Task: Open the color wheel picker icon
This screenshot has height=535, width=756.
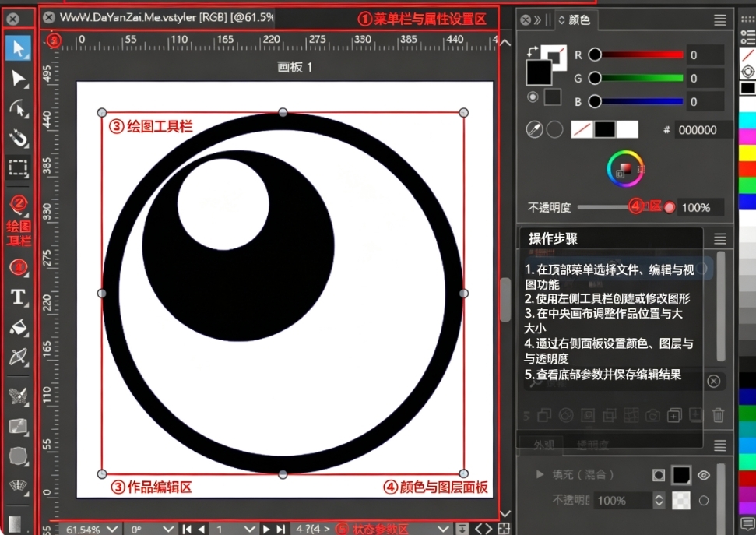Action: (x=625, y=169)
